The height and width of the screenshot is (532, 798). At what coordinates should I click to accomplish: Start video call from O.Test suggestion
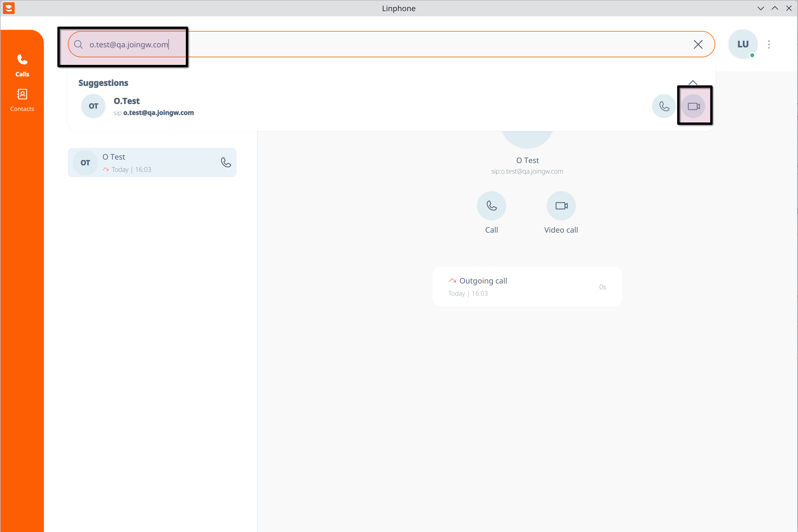click(x=694, y=106)
